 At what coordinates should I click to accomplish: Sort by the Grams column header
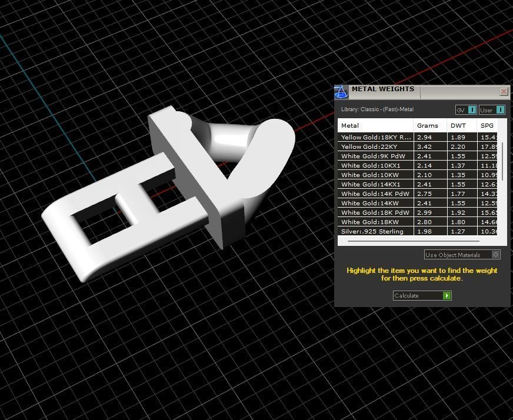click(x=430, y=125)
